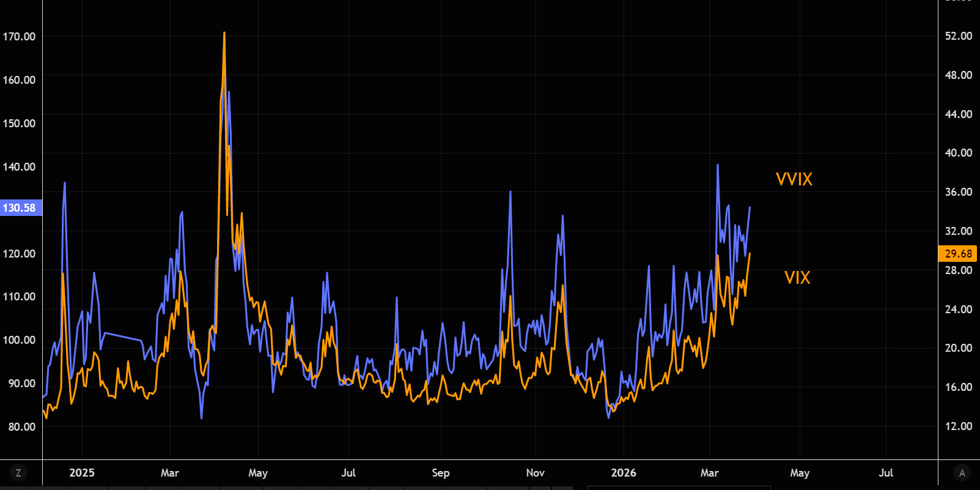The height and width of the screenshot is (490, 980).
Task: Click 140.00 on the left price scale
Action: tap(19, 167)
